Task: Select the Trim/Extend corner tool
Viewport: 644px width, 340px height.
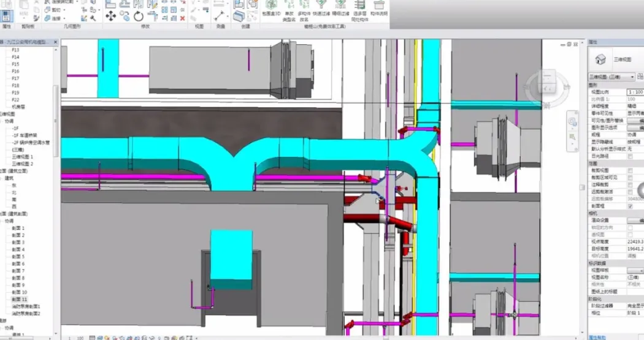Action: [152, 16]
